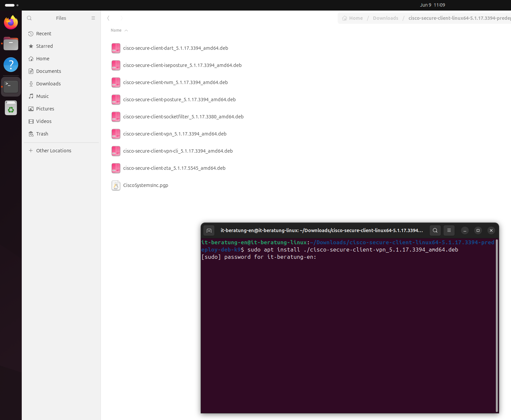Select cisco-secure-client-vpn-cli_5.1.17.3394_amd64.deb file name
The image size is (511, 420).
(x=178, y=151)
